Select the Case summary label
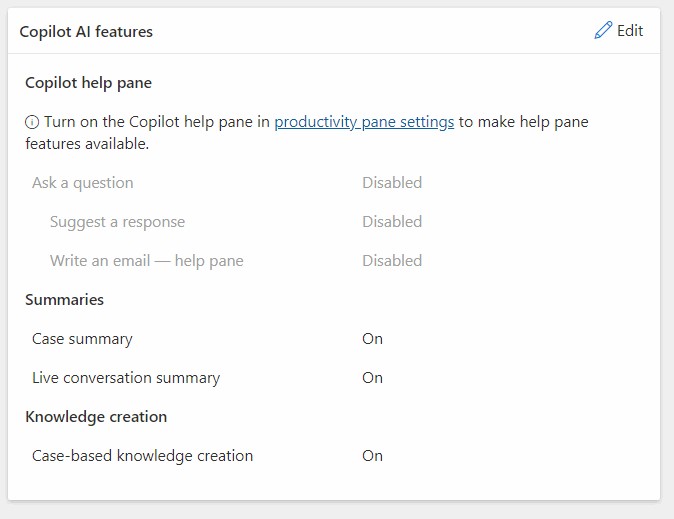Image resolution: width=674 pixels, height=519 pixels. (82, 339)
